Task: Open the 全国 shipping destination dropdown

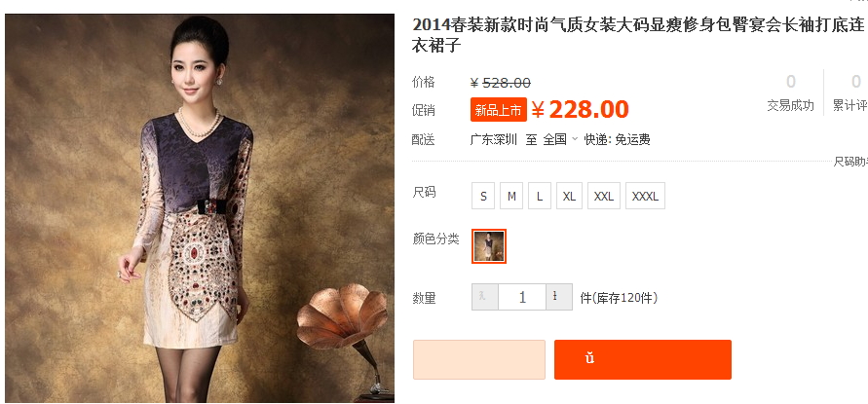Action: 560,139
